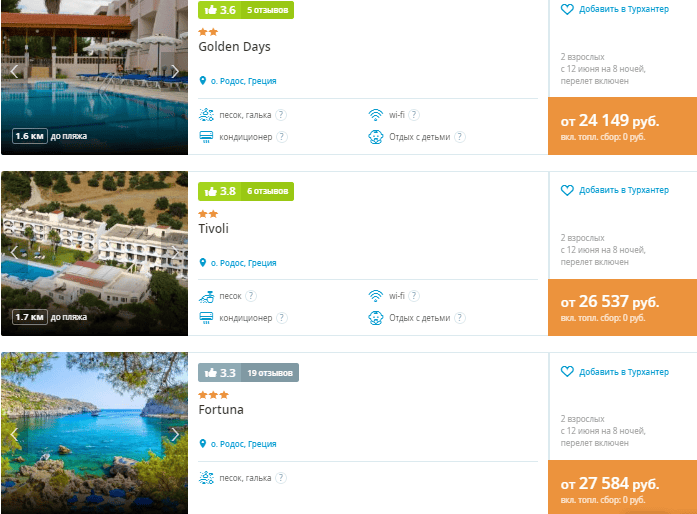Click help icon beside Tivoli's кондиционер
697x514 pixels.
coord(281,318)
